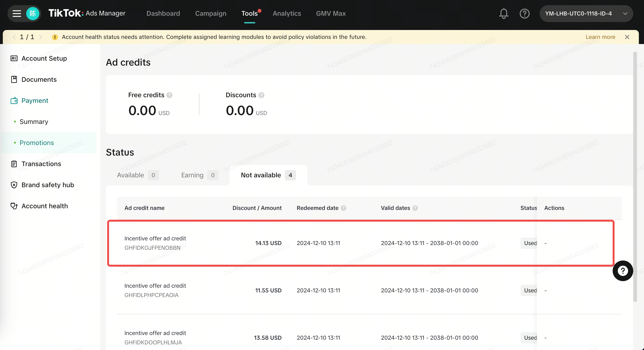Open the hamburger navigation menu
The width and height of the screenshot is (644, 350).
[17, 14]
